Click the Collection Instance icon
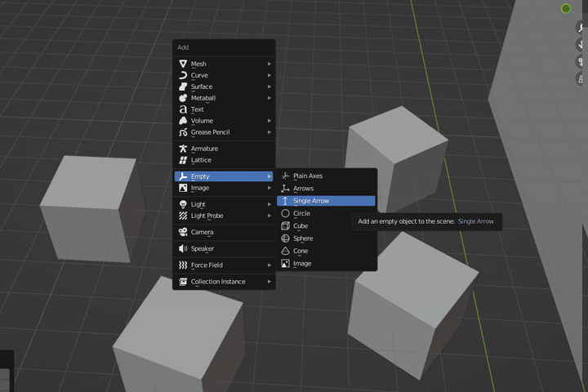Image resolution: width=588 pixels, height=392 pixels. tap(183, 282)
